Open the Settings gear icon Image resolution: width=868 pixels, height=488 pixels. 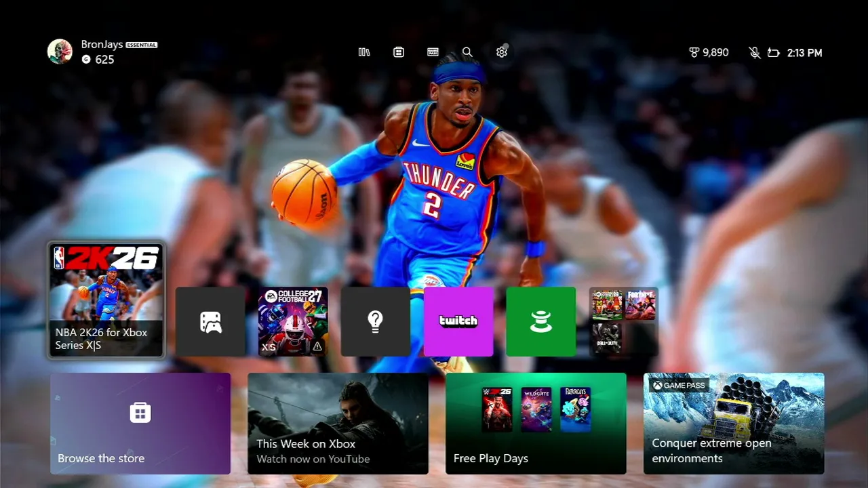click(502, 52)
